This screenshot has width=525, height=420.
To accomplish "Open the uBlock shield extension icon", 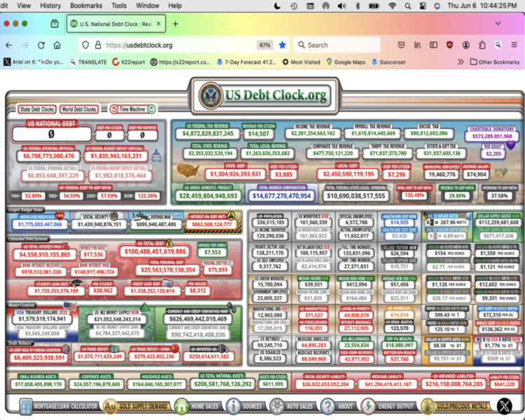I will coord(449,45).
